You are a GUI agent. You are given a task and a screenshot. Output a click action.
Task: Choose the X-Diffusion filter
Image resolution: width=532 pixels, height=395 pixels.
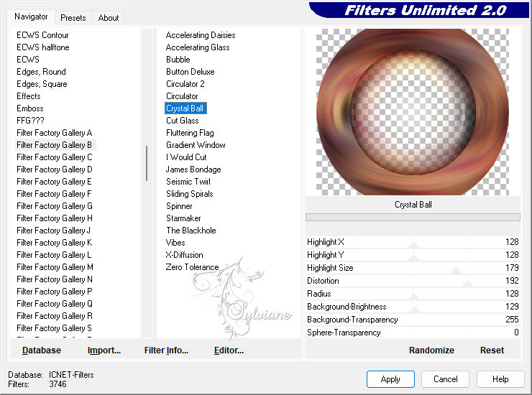click(x=185, y=255)
